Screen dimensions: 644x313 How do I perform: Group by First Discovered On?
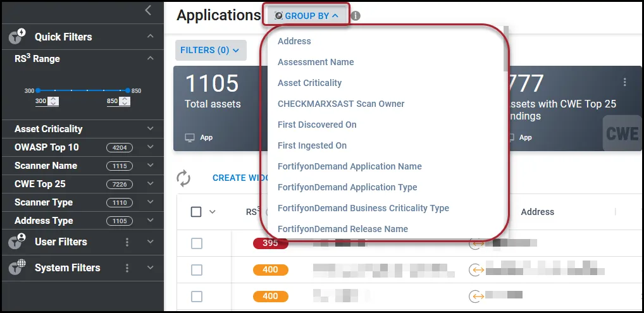click(x=317, y=125)
